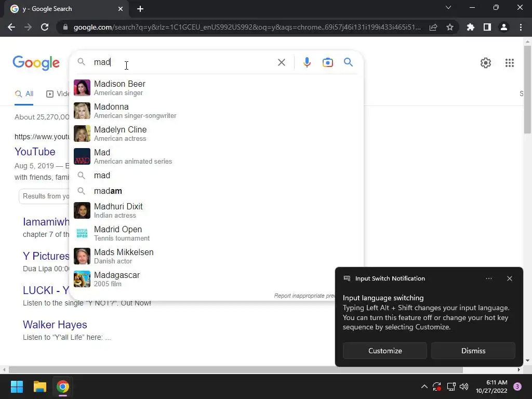Select the 'madam' suggestion
532x399 pixels.
216,191
